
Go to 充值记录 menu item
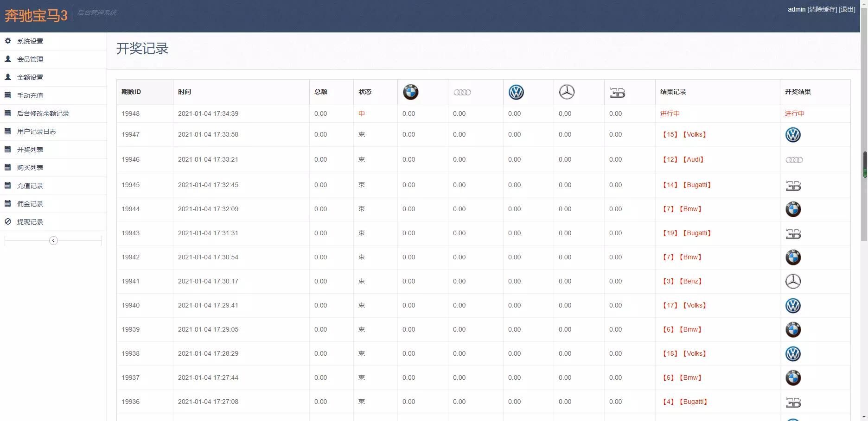[x=30, y=186]
